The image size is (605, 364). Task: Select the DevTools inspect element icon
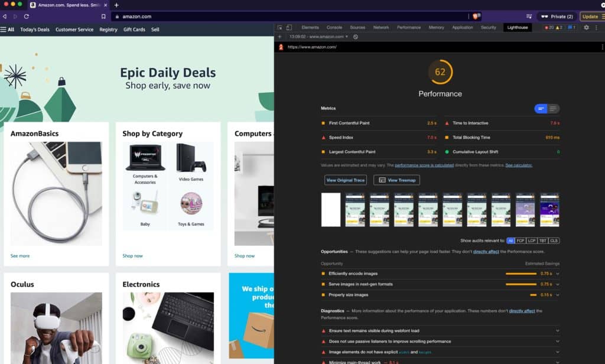(x=279, y=27)
